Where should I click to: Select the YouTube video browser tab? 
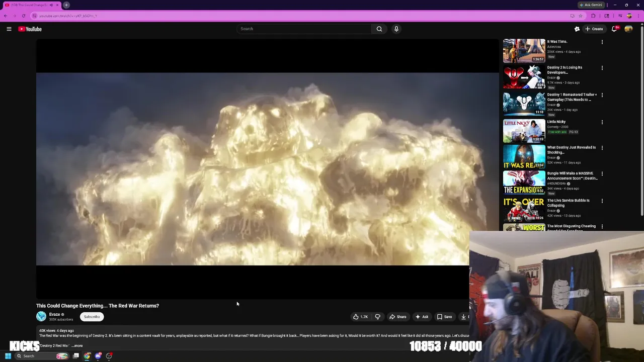tap(31, 5)
